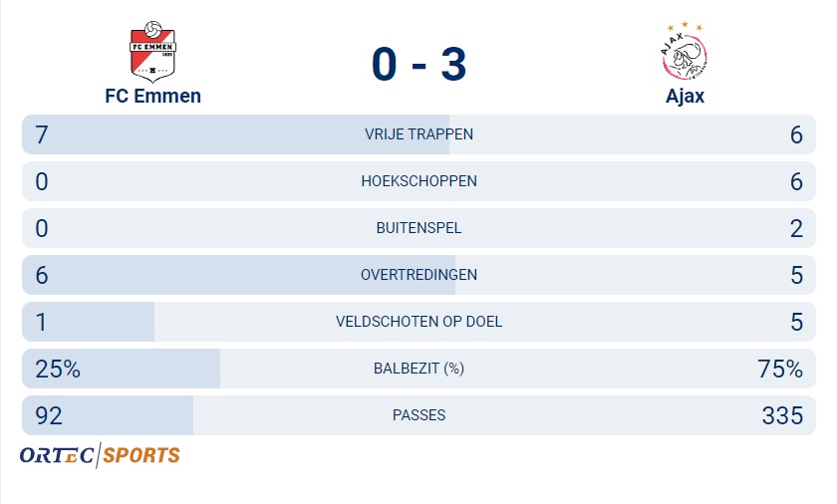837x504 pixels.
Task: Click the 25% possession bar value
Action: pyautogui.click(x=58, y=370)
